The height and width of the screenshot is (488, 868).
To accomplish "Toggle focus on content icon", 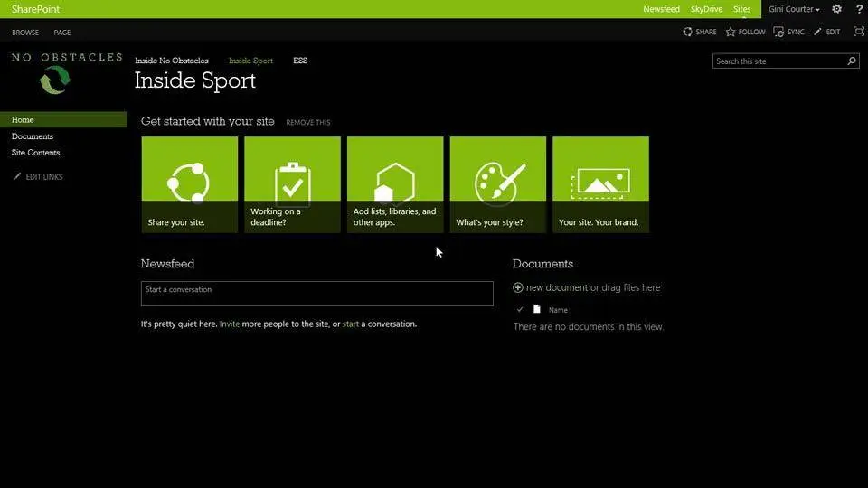I will 859,32.
